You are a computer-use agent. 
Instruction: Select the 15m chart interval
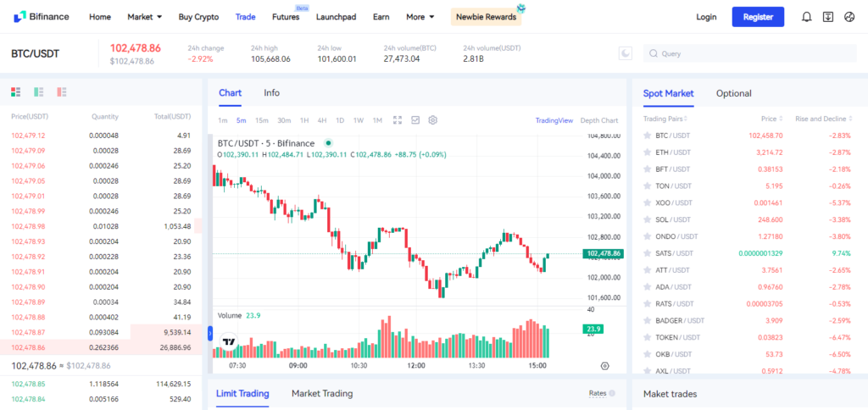coord(262,120)
